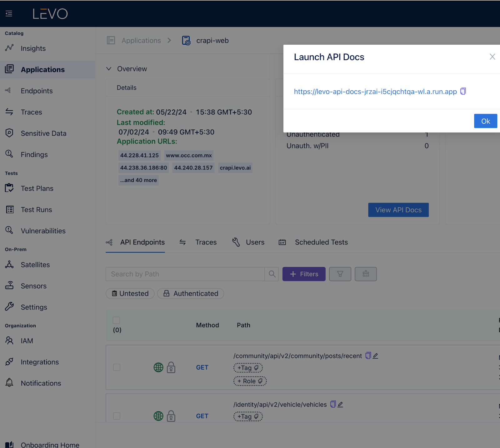Image resolution: width=500 pixels, height=448 pixels.
Task: Open Sensitive Data from the sidebar
Action: coord(43,133)
